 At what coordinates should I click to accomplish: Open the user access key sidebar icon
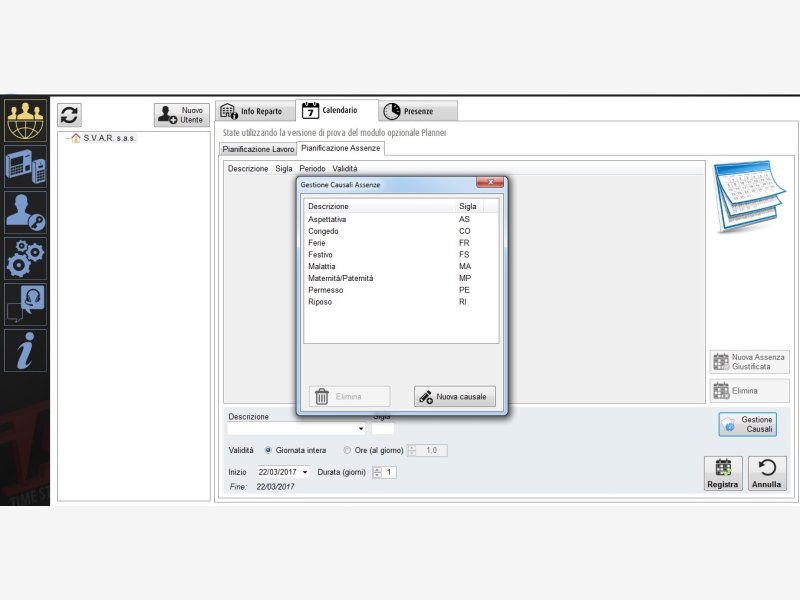click(x=25, y=212)
